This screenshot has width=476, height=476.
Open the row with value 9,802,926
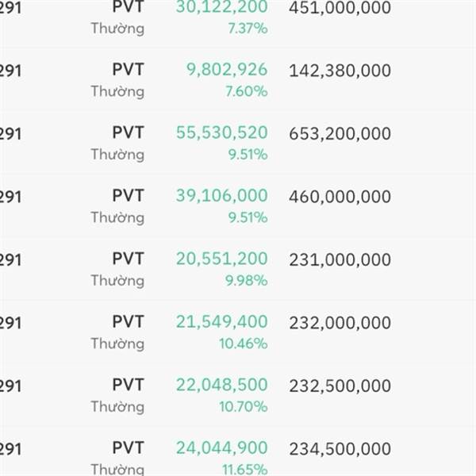coord(227,70)
